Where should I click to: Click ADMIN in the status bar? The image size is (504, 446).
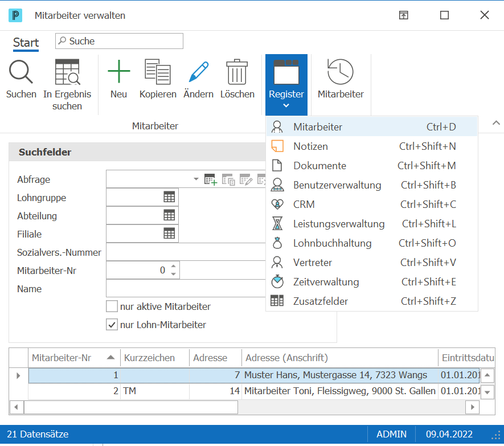pyautogui.click(x=391, y=434)
